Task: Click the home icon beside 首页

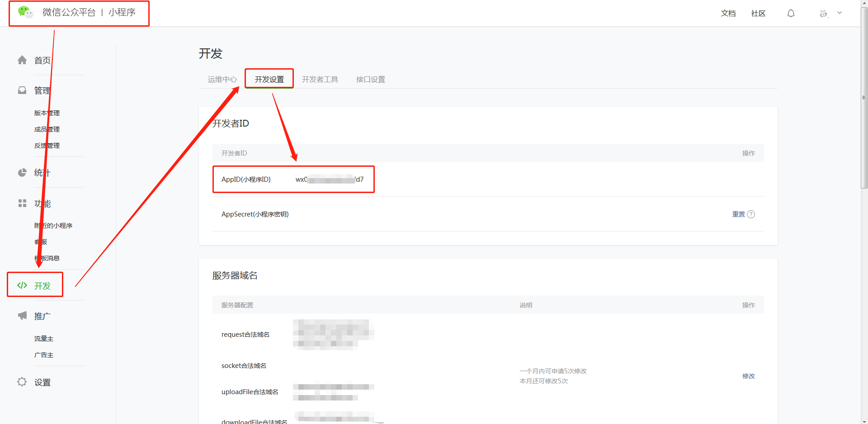Action: (22, 60)
